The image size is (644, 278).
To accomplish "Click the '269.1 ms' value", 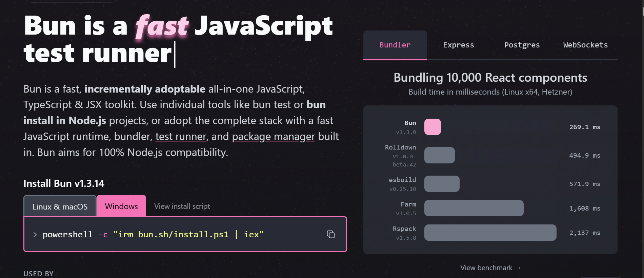I will tap(585, 127).
